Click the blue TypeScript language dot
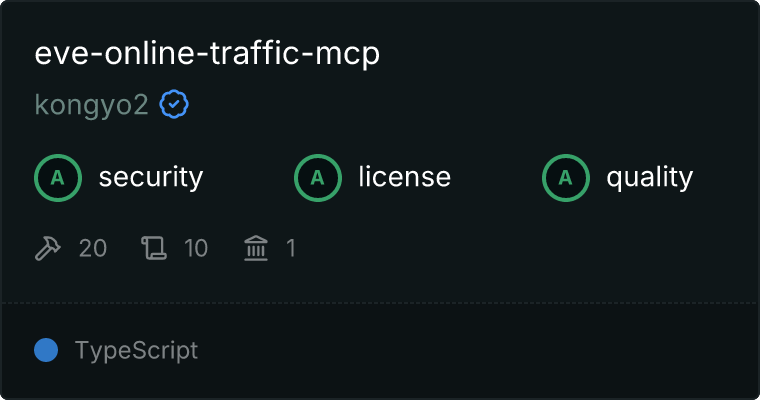 (46, 350)
